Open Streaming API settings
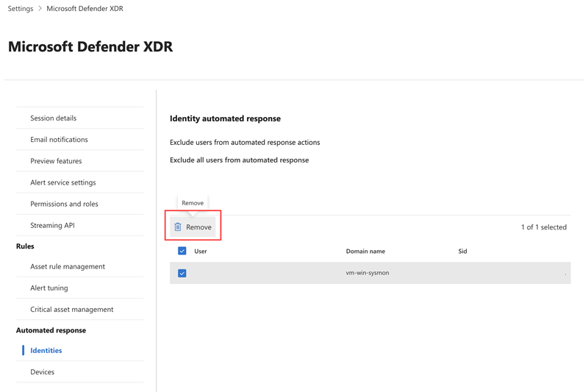 (52, 225)
